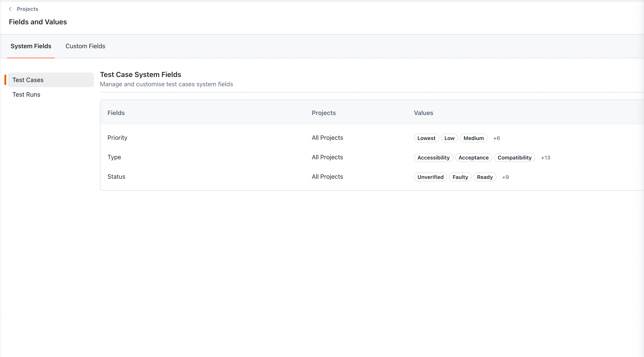Expand the +9 more status values
This screenshot has height=357, width=644.
click(x=505, y=177)
